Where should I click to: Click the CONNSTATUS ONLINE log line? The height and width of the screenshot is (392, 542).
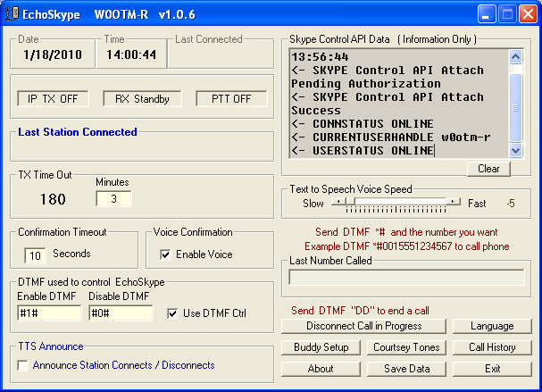363,124
